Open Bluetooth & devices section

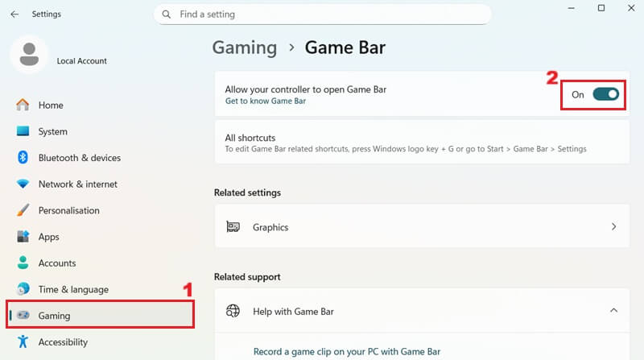[100, 158]
